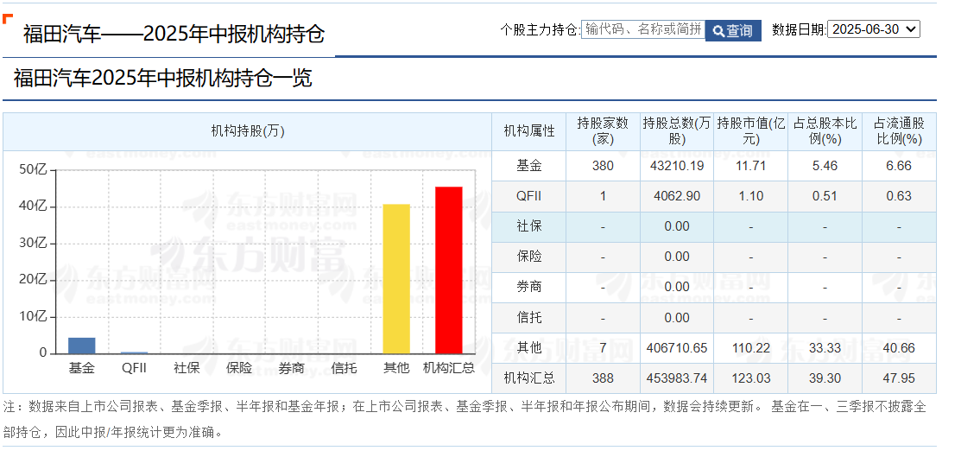Select the 机构属性 column header
Screen dimensions: 980x457
tap(528, 131)
